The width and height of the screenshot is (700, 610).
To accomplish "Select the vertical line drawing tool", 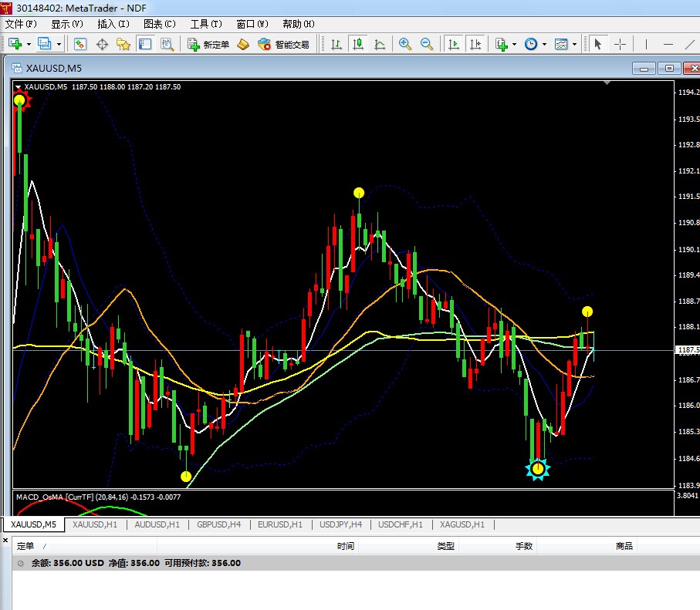I will (x=646, y=44).
